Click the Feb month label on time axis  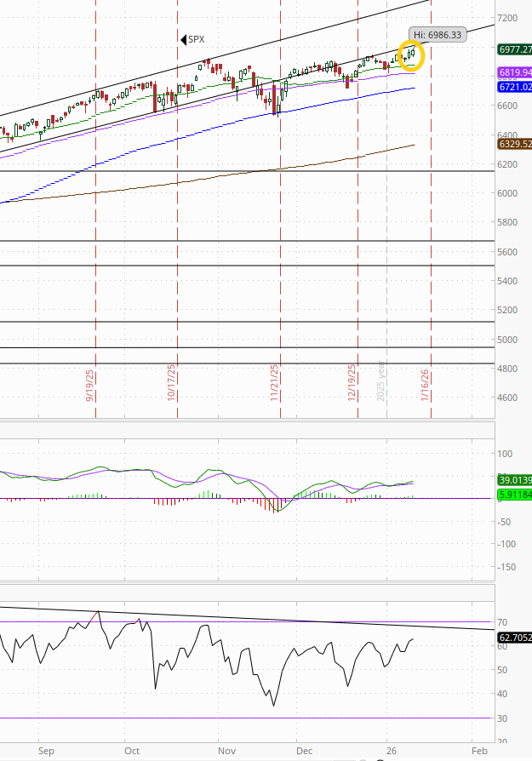coord(479,752)
